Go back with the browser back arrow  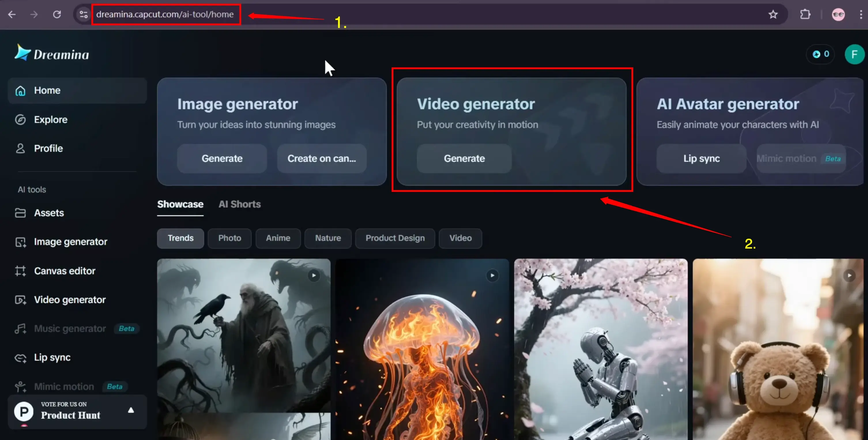coord(12,14)
